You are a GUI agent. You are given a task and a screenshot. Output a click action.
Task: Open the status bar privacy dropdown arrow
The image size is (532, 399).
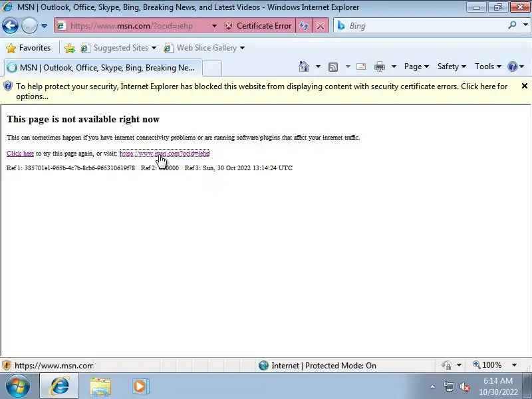click(459, 365)
